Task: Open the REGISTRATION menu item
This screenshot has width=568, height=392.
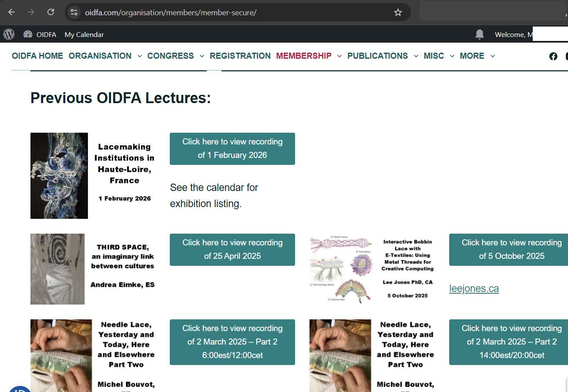Action: [x=240, y=56]
